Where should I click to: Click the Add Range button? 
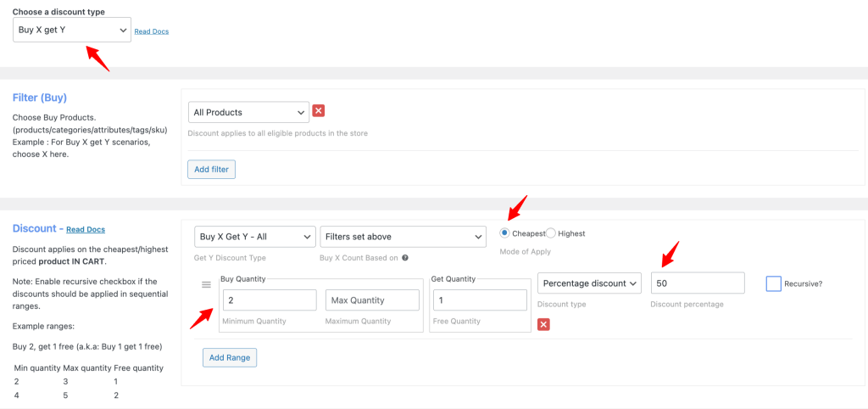[x=229, y=357]
